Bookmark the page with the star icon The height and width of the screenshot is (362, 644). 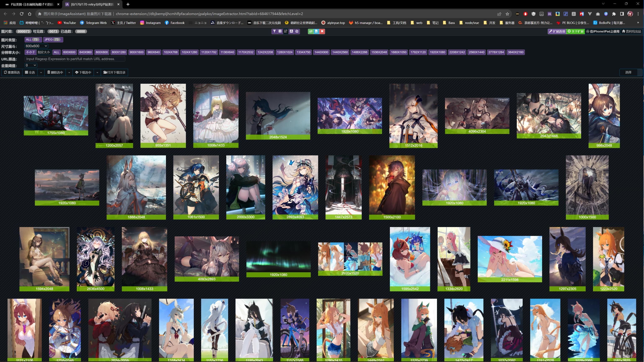[x=507, y=14]
